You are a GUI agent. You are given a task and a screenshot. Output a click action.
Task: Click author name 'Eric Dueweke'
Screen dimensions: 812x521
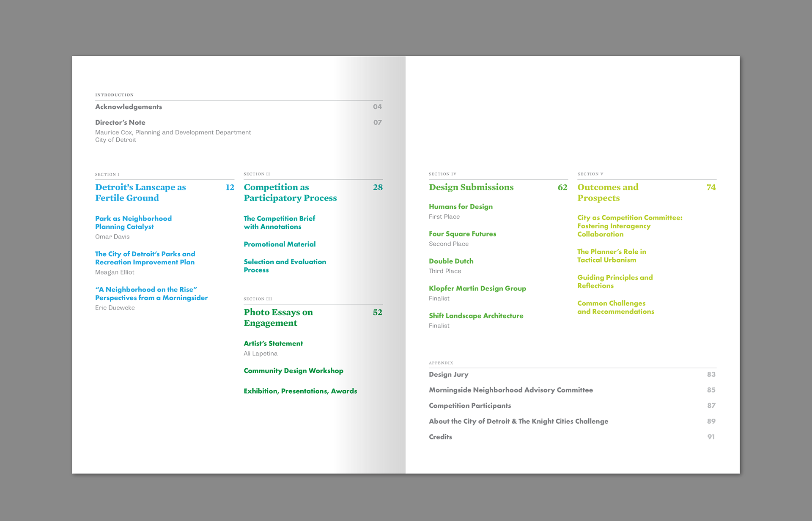click(x=115, y=308)
